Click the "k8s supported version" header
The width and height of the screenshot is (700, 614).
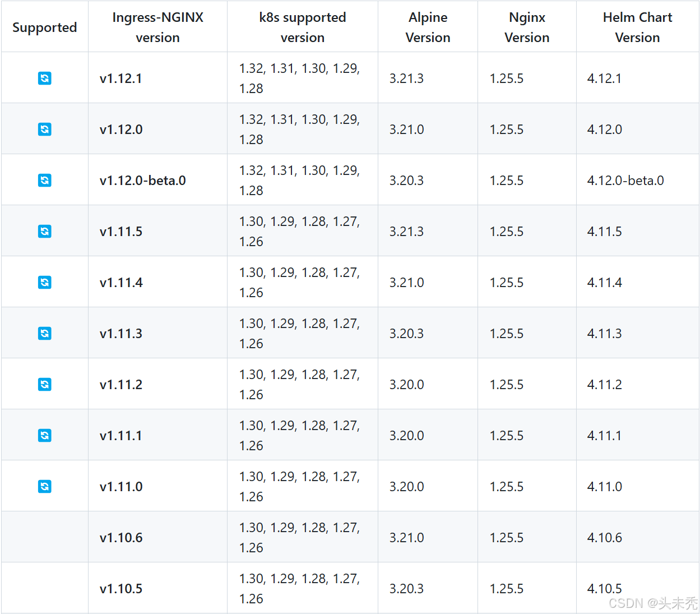pyautogui.click(x=303, y=27)
